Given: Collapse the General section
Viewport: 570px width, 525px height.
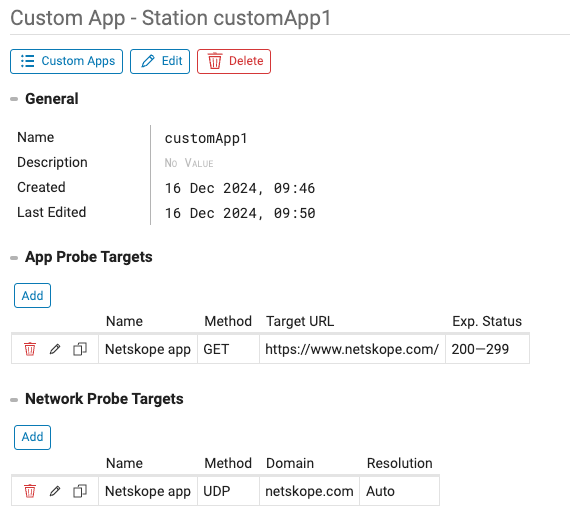Looking at the screenshot, I should 14,99.
